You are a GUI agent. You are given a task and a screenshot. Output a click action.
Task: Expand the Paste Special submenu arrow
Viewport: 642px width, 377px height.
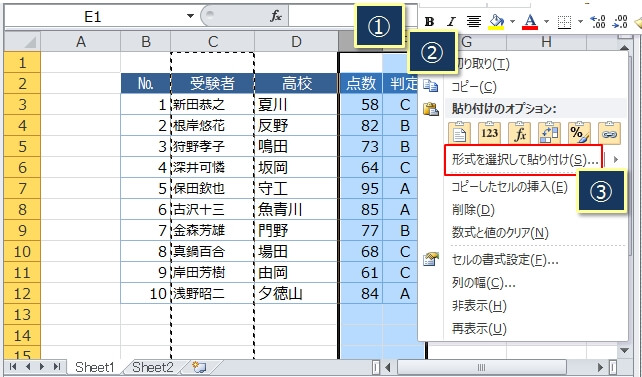tap(615, 159)
